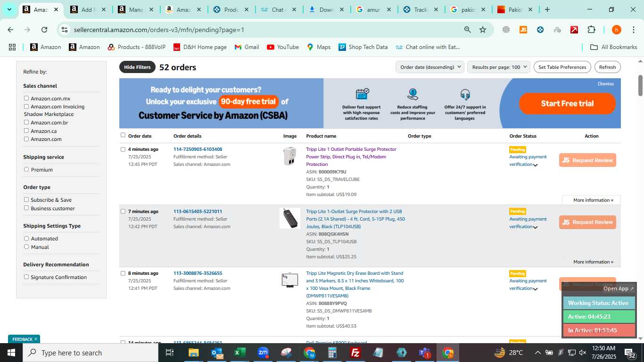The height and width of the screenshot is (362, 644).
Task: Open the Order date (descending) sort dropdown
Action: click(x=430, y=67)
